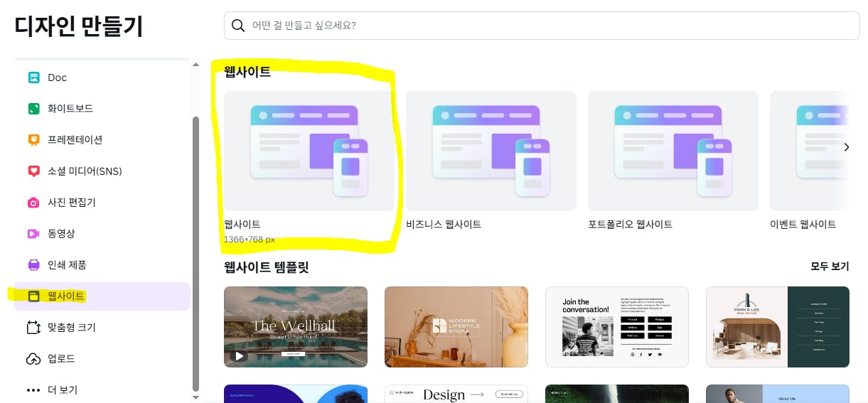Click the photo editor camera icon
This screenshot has width=868, height=403.
click(33, 203)
